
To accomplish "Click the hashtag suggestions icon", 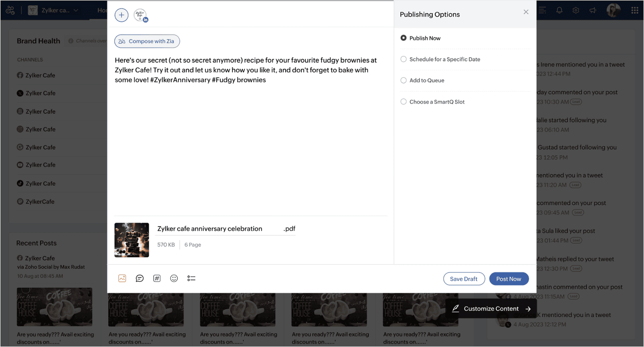I will (x=157, y=278).
